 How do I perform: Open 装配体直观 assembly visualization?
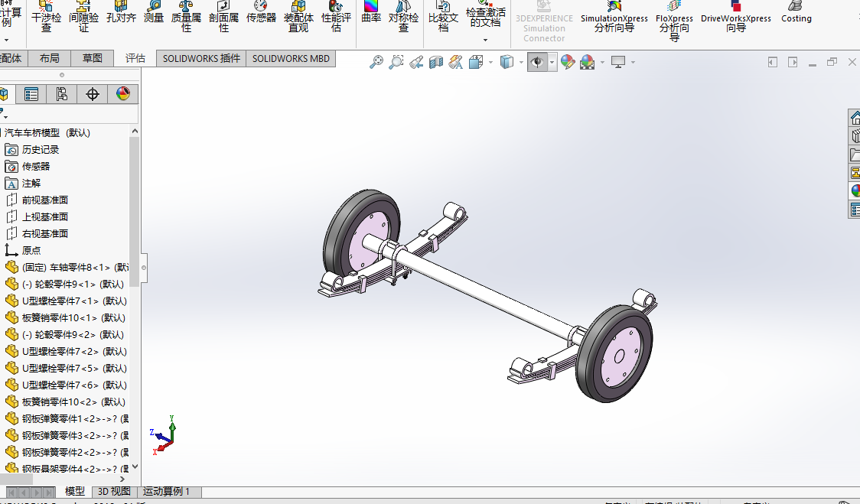(298, 17)
